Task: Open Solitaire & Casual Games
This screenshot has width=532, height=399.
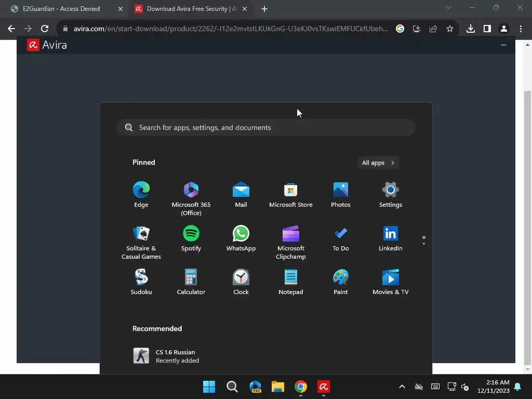Action: (141, 243)
